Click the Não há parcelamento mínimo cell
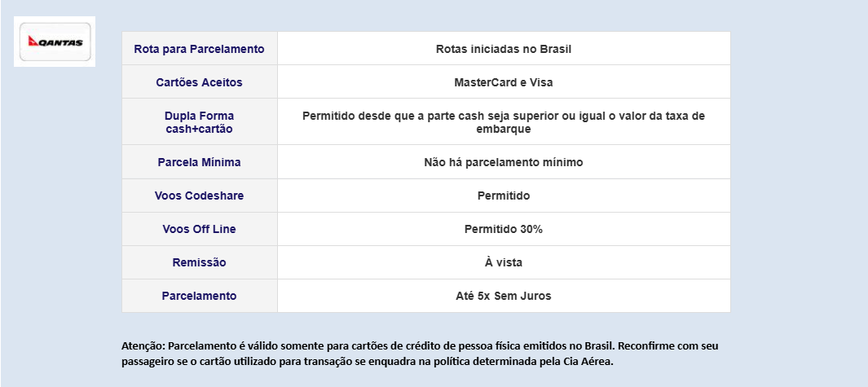The height and width of the screenshot is (387, 868). [504, 162]
